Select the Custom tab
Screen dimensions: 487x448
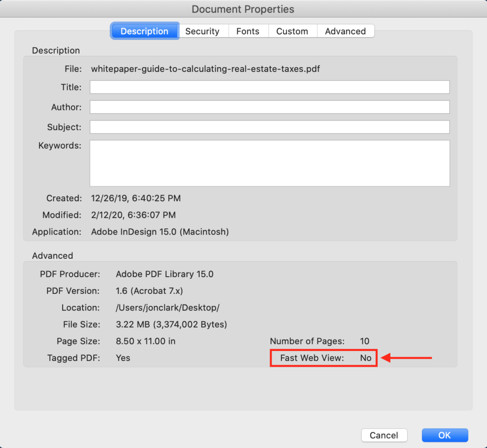coord(292,31)
